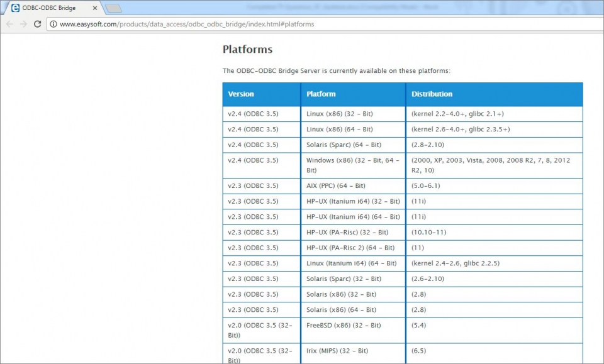
Task: Click the Easysoft favicon on the tab
Action: click(x=15, y=8)
